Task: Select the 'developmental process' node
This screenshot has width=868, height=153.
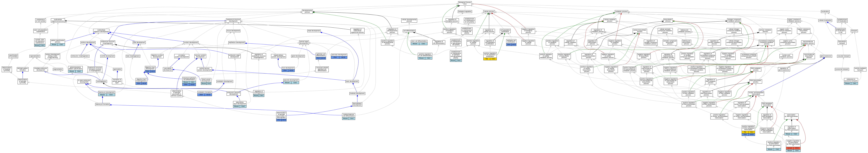Action: [307, 11]
